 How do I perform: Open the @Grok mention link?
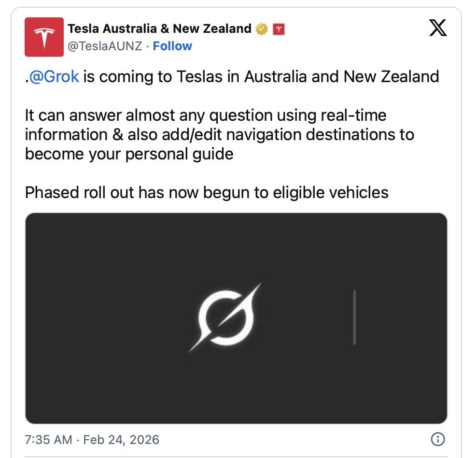tap(54, 76)
